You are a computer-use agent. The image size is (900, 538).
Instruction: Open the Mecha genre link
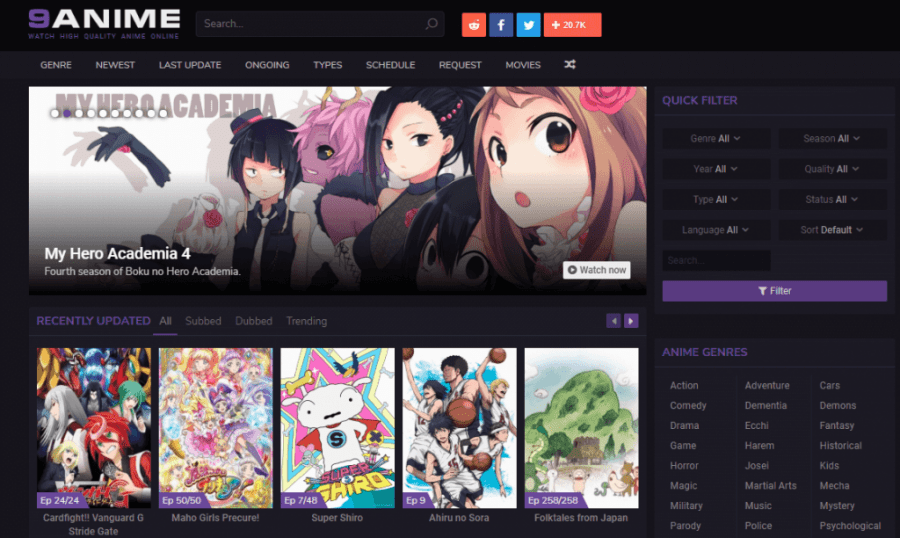tap(834, 486)
